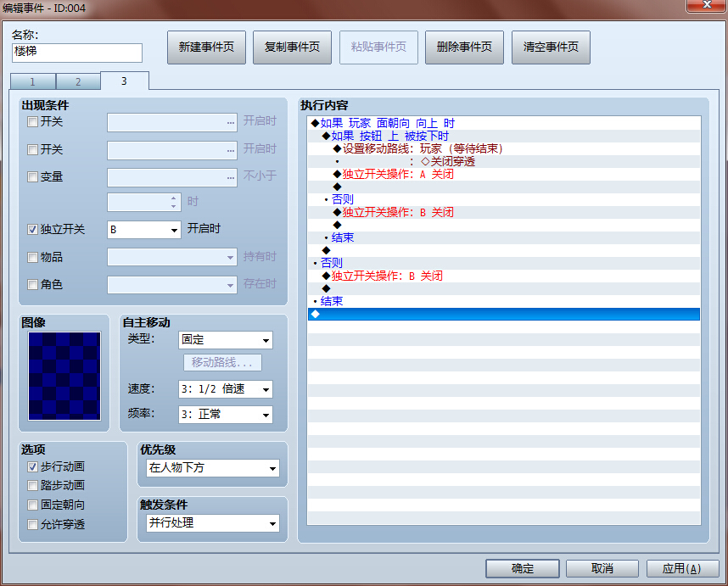
Task: Select line 独立开关操作: A 关闭
Action: (x=504, y=174)
